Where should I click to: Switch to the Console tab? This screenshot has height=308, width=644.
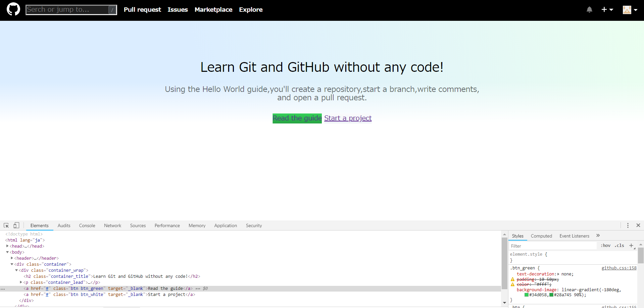pyautogui.click(x=87, y=225)
